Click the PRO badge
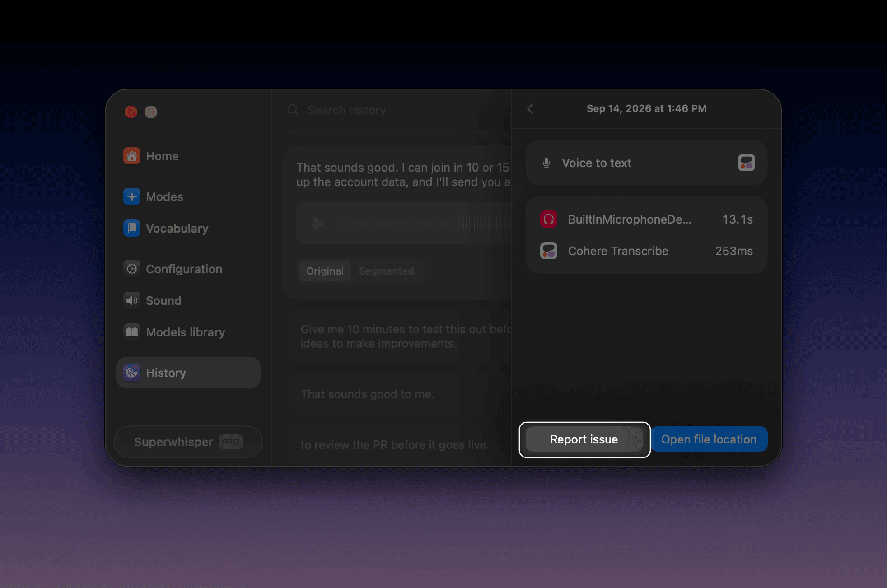 click(230, 442)
